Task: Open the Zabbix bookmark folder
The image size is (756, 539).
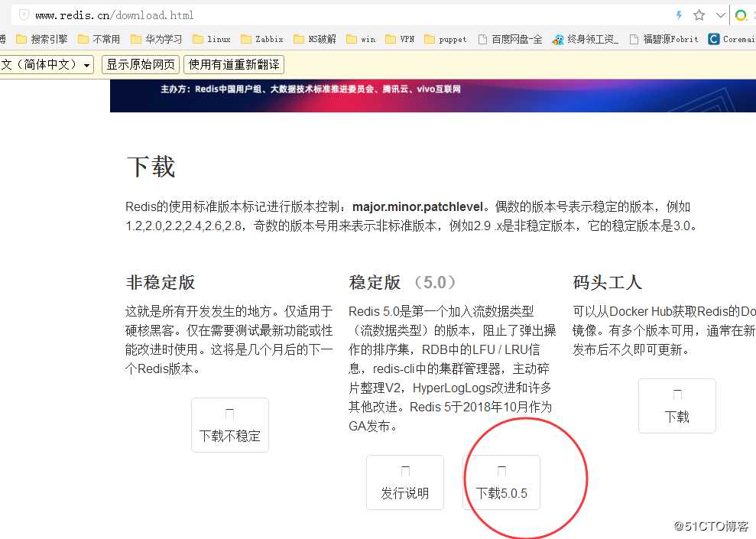Action: point(261,39)
